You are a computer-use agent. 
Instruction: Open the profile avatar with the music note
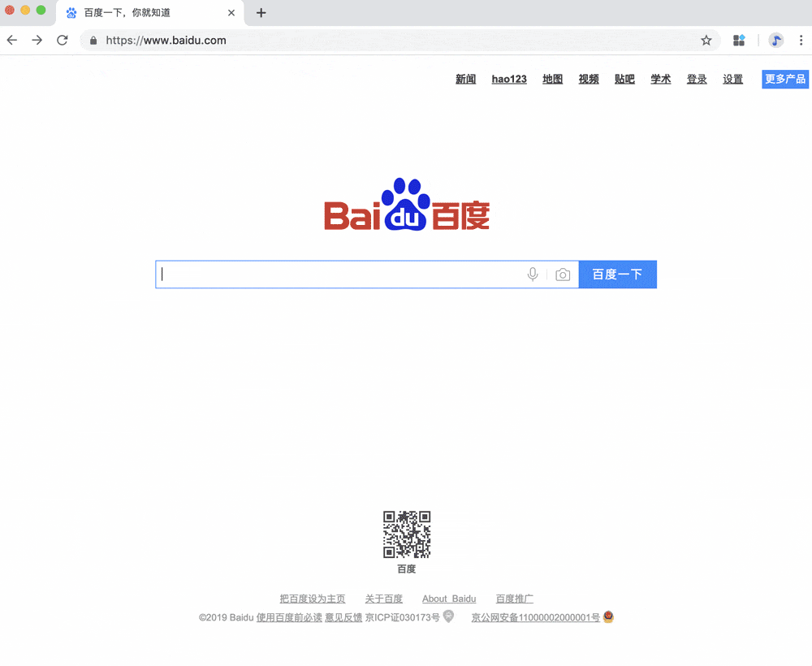click(x=775, y=41)
